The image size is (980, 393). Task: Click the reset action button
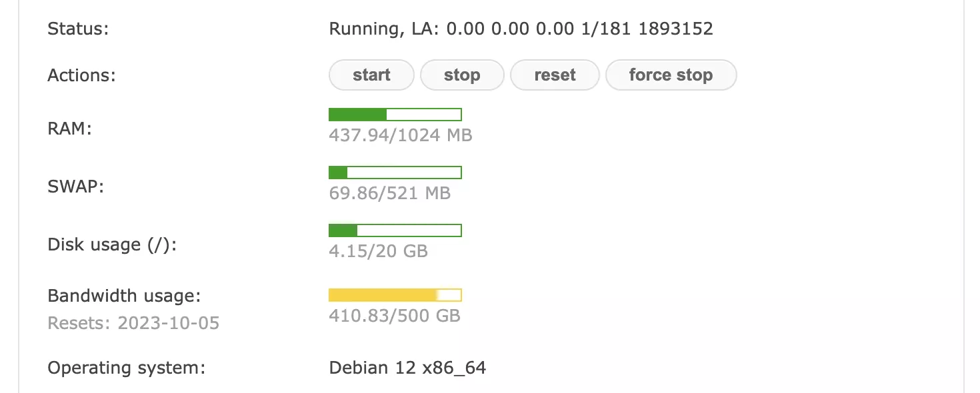[555, 75]
